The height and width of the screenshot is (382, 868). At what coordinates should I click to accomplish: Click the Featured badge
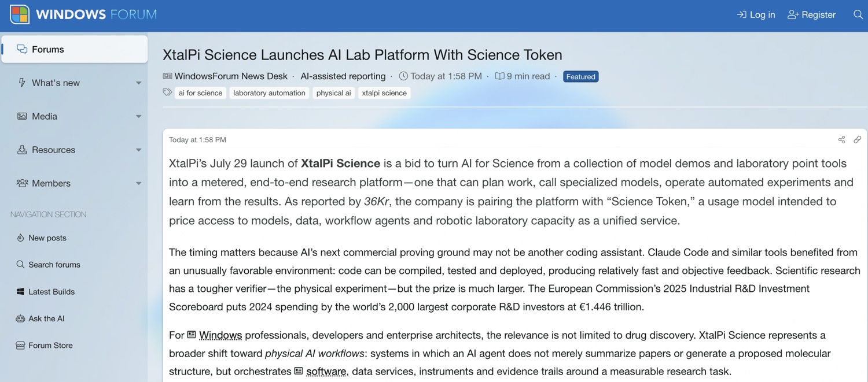580,76
